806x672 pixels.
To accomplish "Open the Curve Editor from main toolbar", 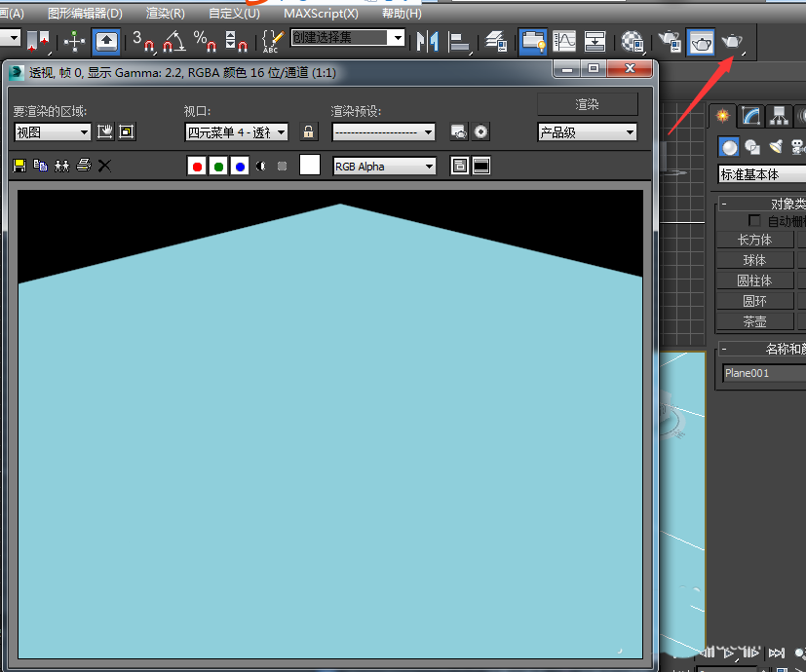I will coord(564,41).
